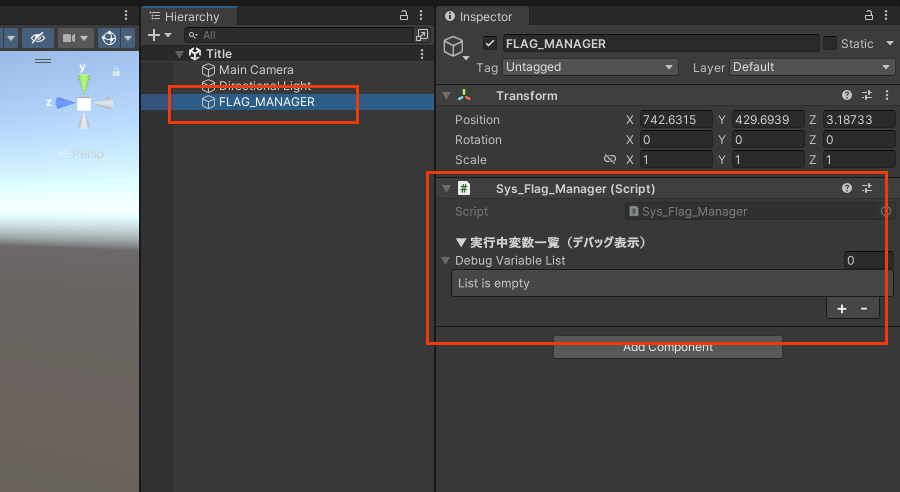
Task: Open the Layer dropdown showing Default
Action: click(811, 67)
